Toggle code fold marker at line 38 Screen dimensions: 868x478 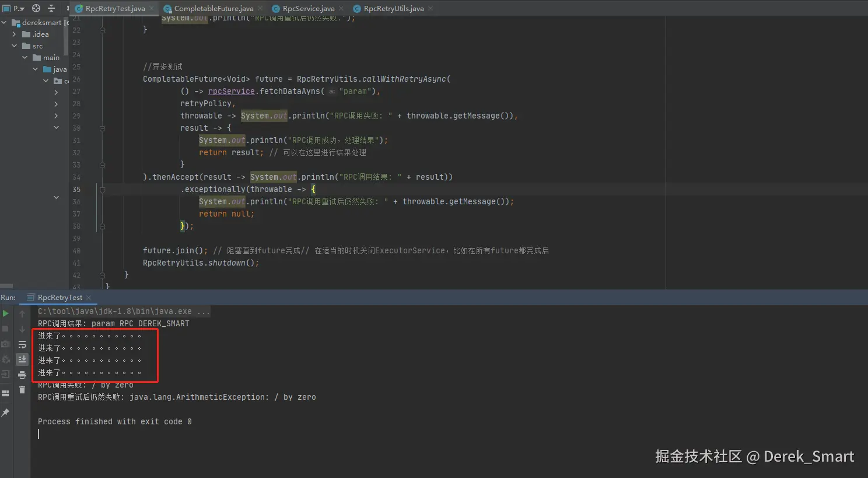pyautogui.click(x=102, y=226)
